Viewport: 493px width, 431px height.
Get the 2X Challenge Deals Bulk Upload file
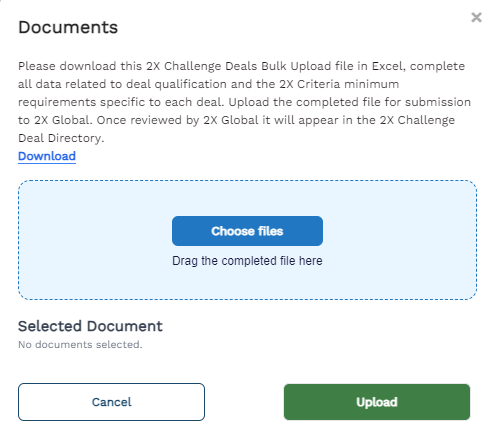47,156
